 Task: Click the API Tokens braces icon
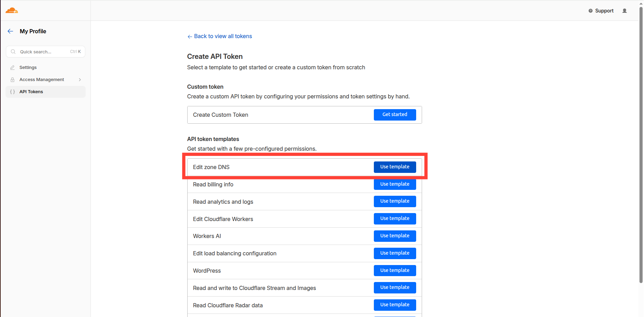(12, 92)
